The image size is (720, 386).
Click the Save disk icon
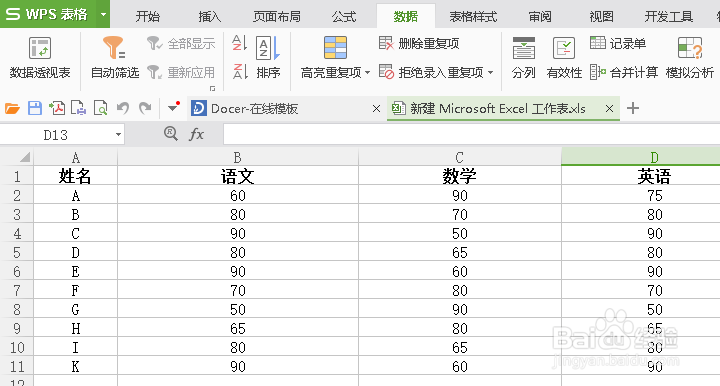35,108
